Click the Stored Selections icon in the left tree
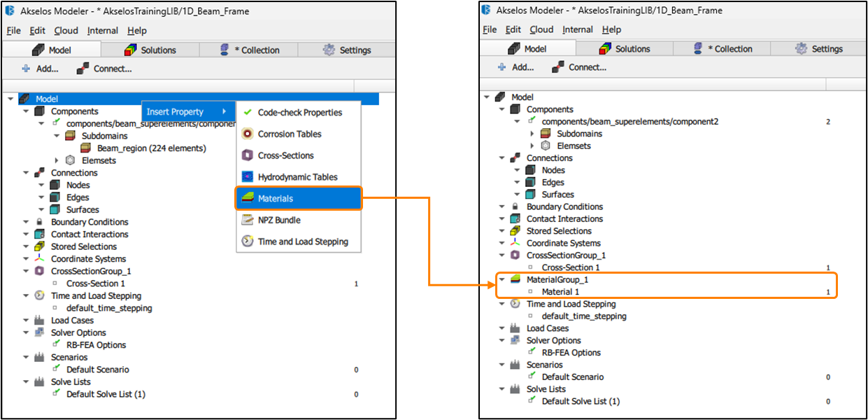 40,246
